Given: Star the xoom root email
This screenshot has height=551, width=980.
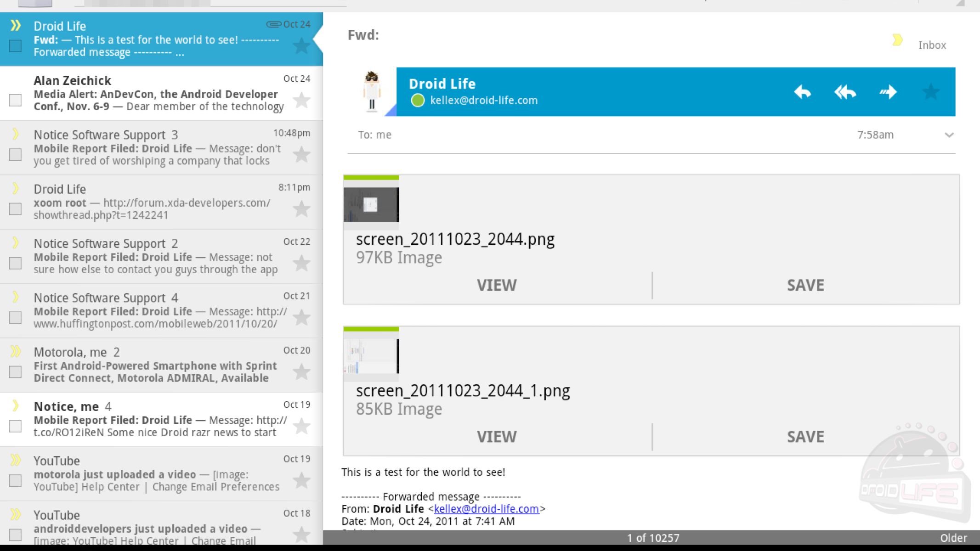Looking at the screenshot, I should point(301,209).
